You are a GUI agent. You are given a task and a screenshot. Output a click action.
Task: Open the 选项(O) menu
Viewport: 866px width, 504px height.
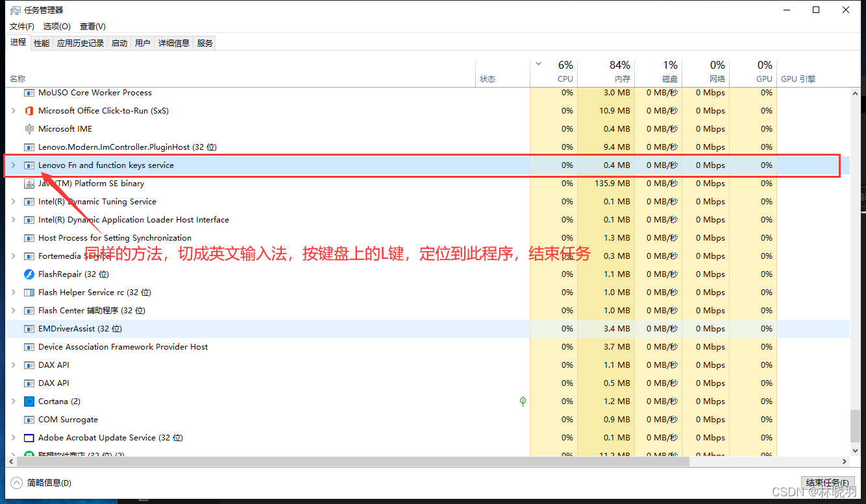(57, 27)
